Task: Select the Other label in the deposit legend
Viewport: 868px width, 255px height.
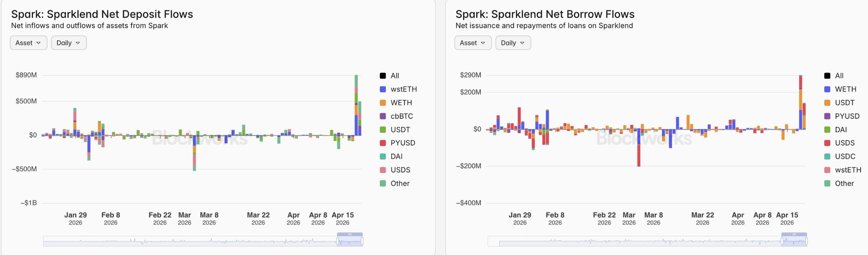Action: coord(400,183)
